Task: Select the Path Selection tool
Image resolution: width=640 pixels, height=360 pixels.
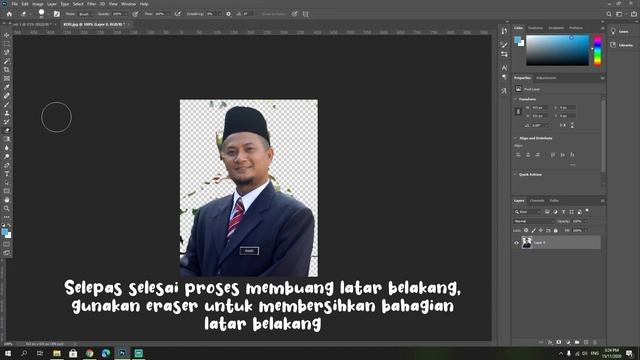Action: click(7, 182)
